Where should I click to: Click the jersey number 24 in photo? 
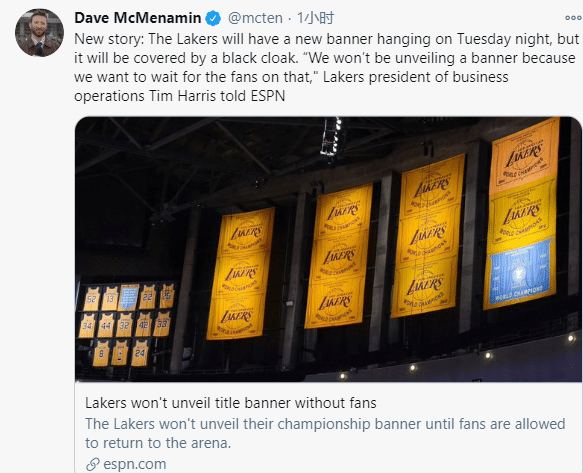pos(140,353)
